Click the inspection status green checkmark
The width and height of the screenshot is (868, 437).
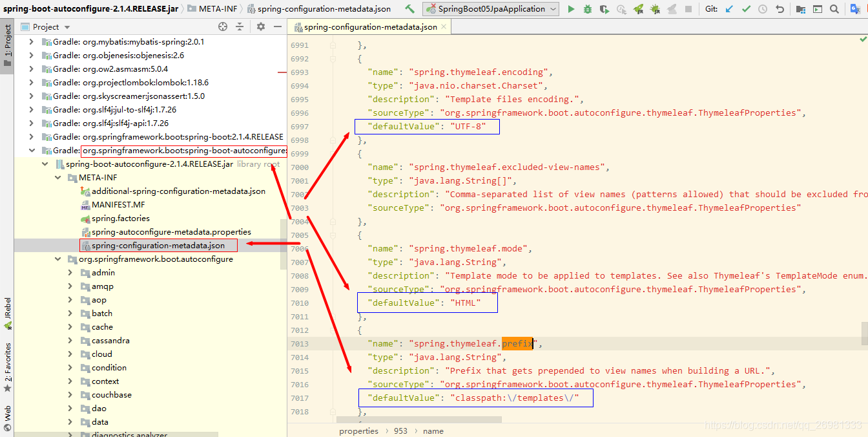(863, 39)
